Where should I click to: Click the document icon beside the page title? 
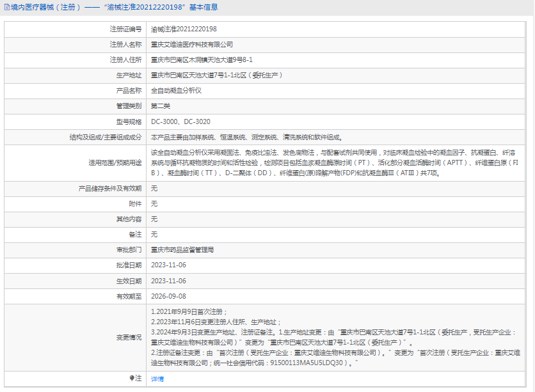(x=7, y=7)
